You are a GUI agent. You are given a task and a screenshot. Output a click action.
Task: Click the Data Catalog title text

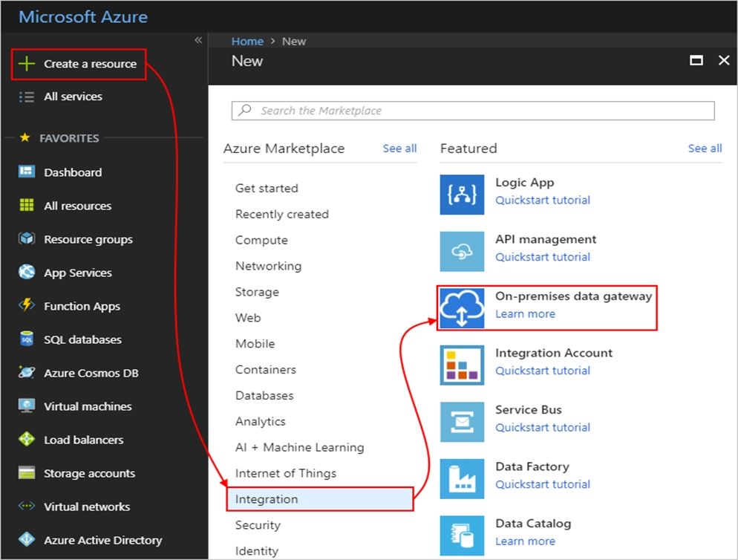click(533, 524)
